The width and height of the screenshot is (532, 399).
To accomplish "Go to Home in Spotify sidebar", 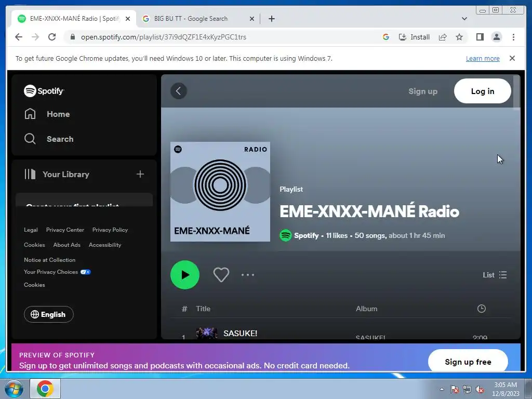I will tap(47, 114).
